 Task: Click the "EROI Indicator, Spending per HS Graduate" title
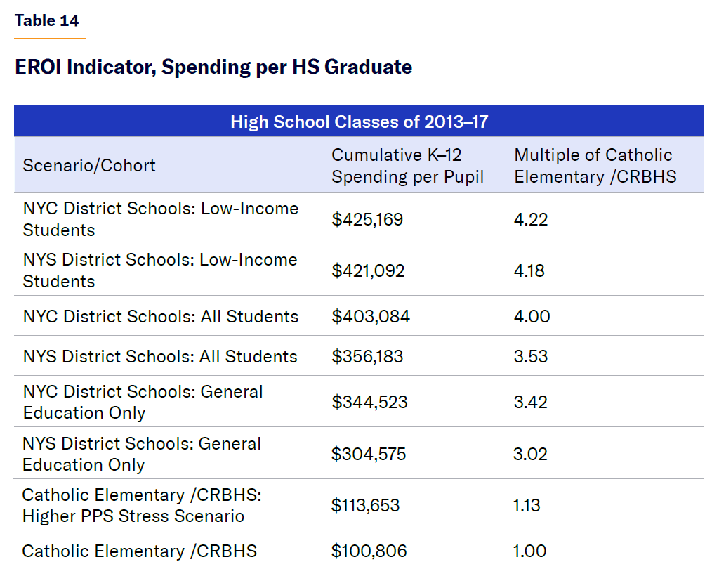click(x=213, y=67)
